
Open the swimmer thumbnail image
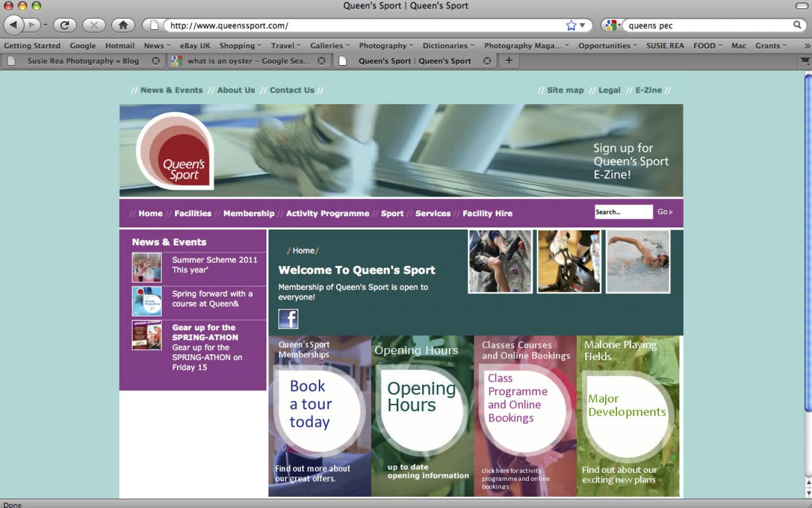tap(638, 262)
